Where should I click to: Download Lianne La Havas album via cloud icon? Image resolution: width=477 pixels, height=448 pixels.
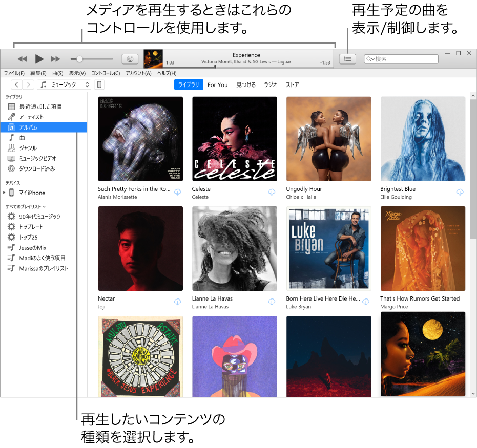point(272,302)
